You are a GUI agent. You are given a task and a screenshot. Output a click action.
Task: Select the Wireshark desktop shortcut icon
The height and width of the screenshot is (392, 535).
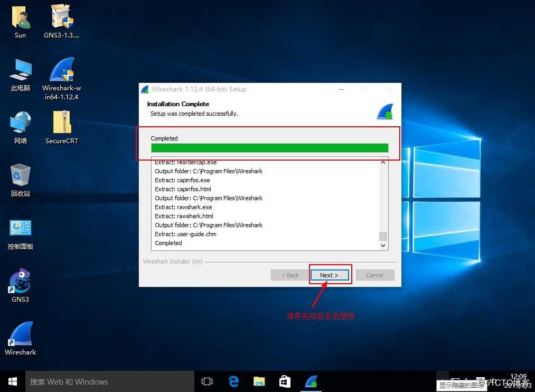21,339
